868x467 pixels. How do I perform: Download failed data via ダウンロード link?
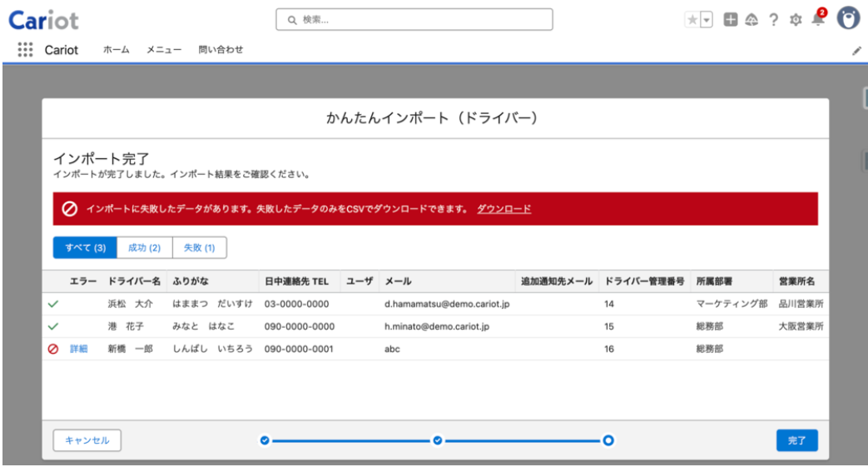pyautogui.click(x=503, y=209)
